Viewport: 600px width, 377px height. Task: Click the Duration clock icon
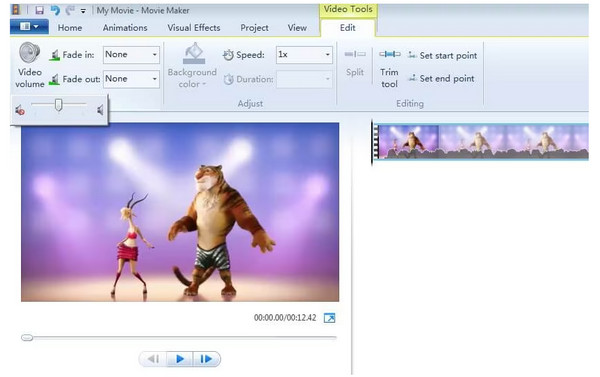[x=228, y=79]
